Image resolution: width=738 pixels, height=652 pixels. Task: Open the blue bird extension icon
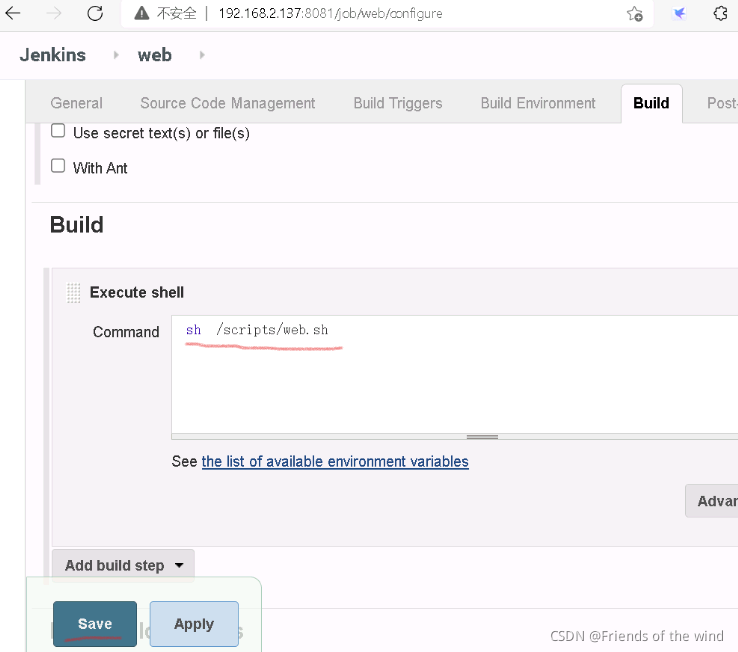[x=679, y=14]
